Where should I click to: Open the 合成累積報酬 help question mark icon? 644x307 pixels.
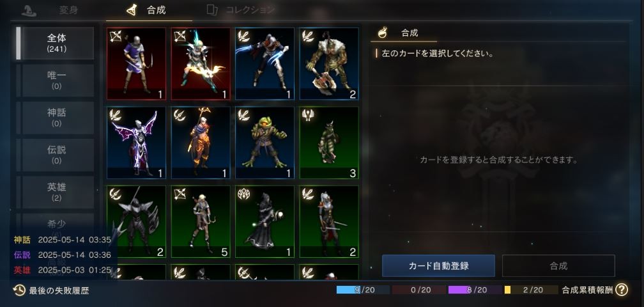coord(622,290)
